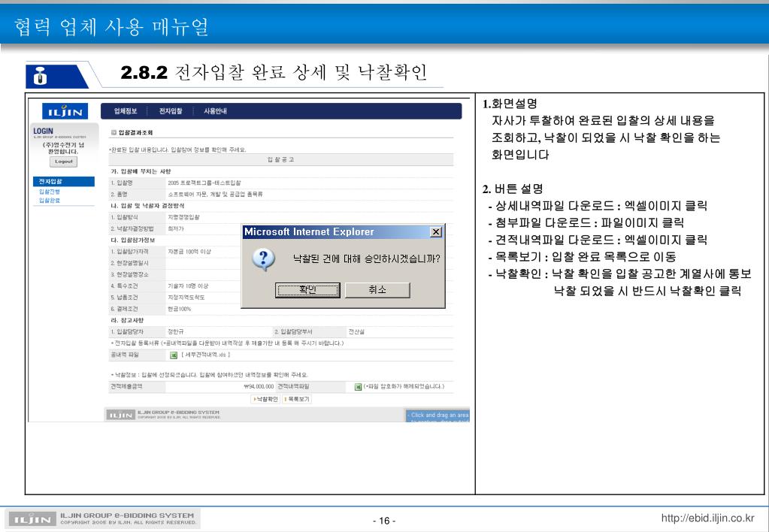Viewport: 769px width, 532px height.
Task: Confirm dialog with 확인 button
Action: click(x=307, y=290)
